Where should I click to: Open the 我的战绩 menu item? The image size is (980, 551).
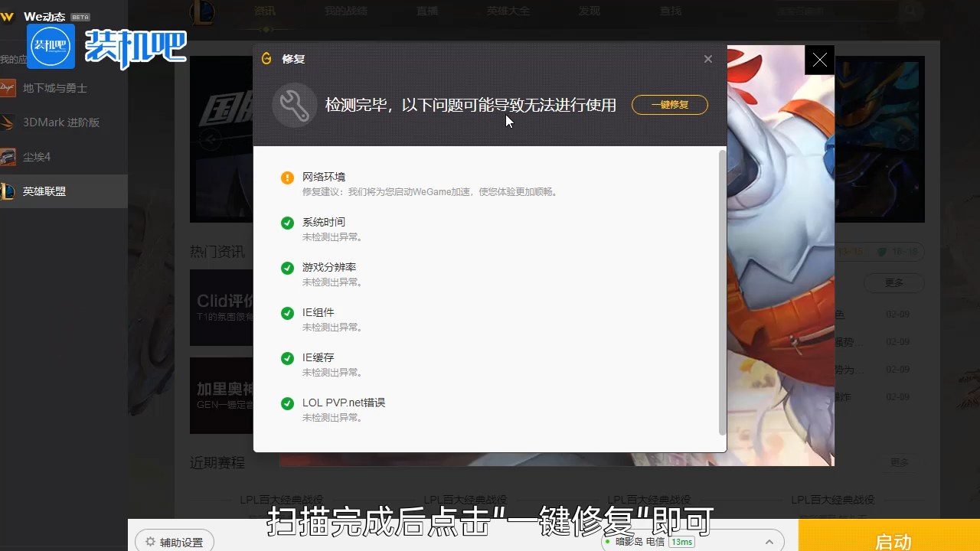[x=345, y=11]
